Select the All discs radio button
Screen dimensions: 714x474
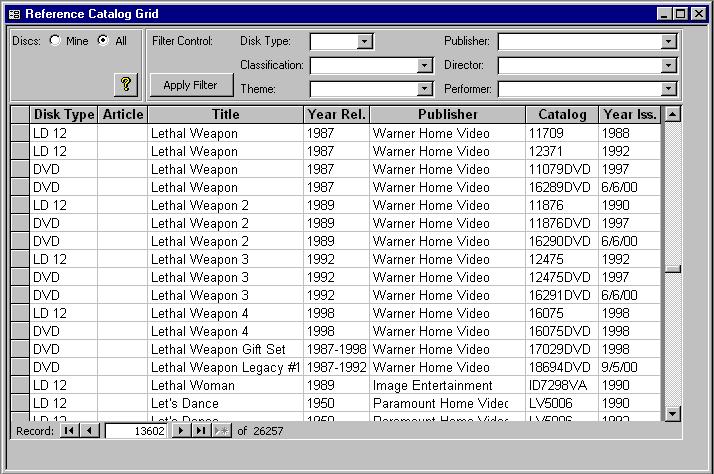pyautogui.click(x=102, y=41)
